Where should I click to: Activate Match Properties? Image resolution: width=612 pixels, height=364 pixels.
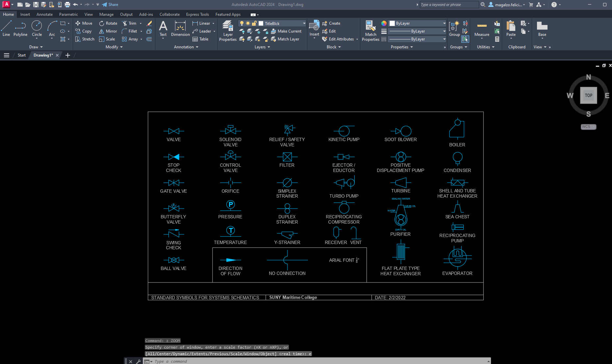point(370,31)
